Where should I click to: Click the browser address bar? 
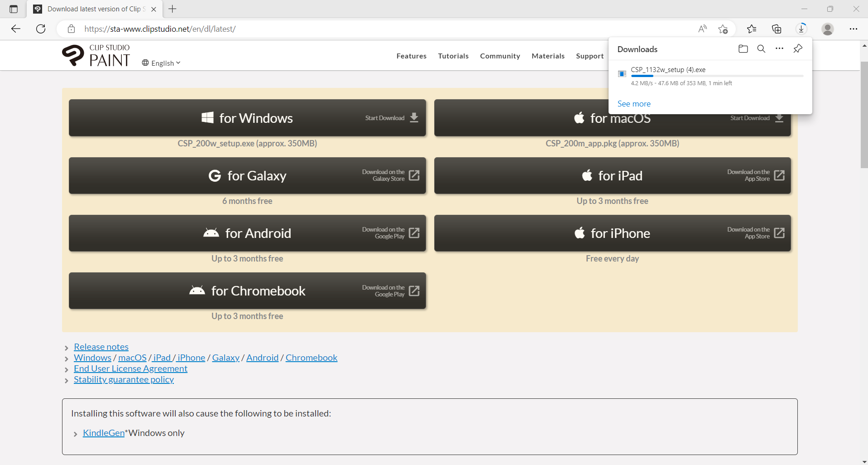coord(362,29)
